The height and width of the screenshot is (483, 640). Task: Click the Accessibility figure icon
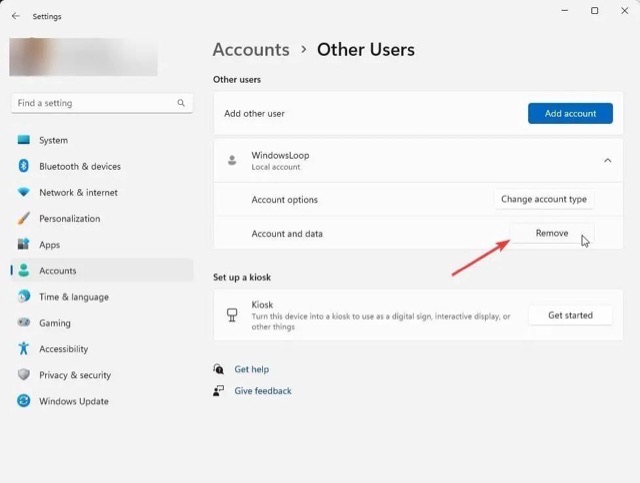(x=24, y=349)
